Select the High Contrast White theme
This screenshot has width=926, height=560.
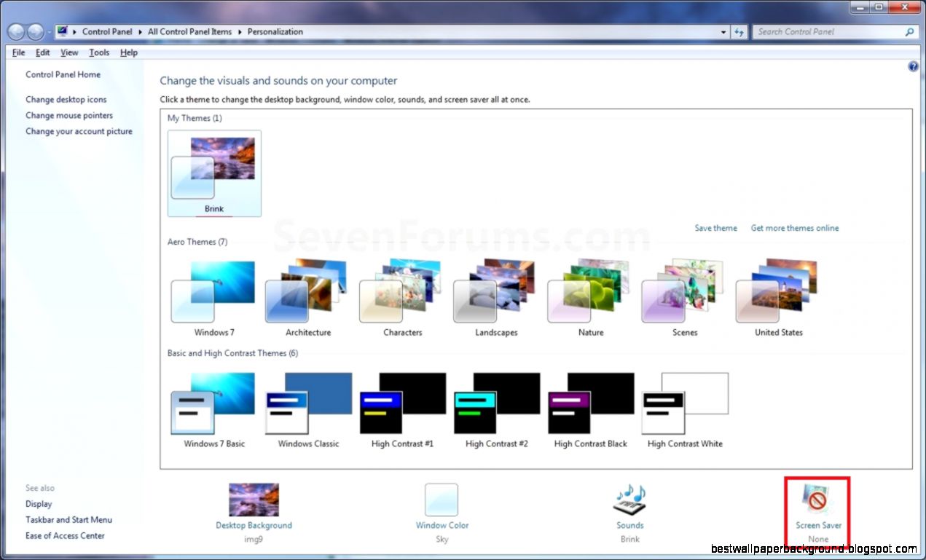(x=685, y=411)
